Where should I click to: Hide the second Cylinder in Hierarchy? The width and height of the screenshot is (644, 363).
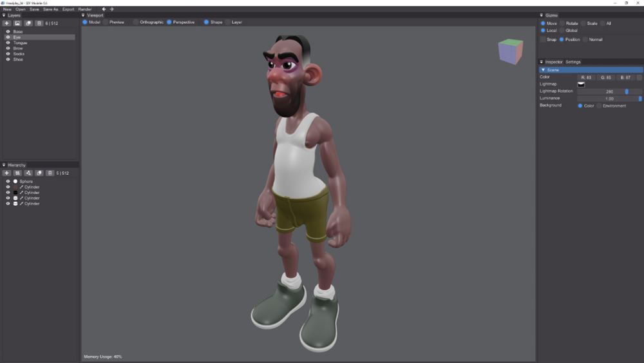point(8,192)
